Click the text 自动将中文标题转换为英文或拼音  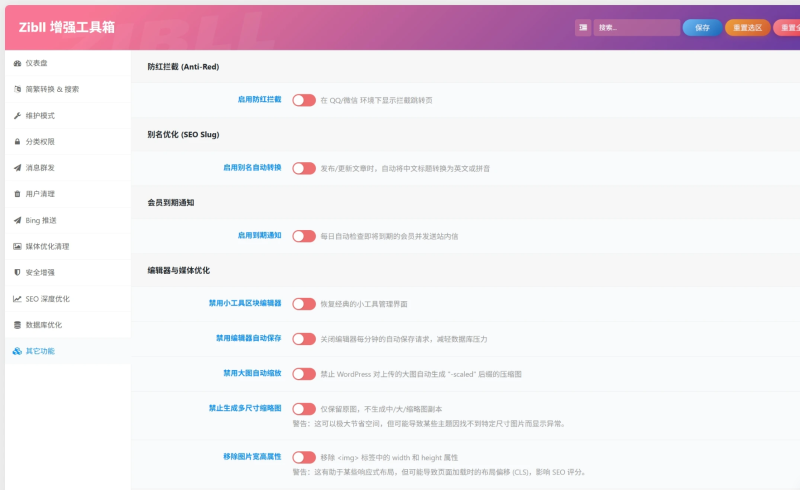pyautogui.click(x=436, y=168)
